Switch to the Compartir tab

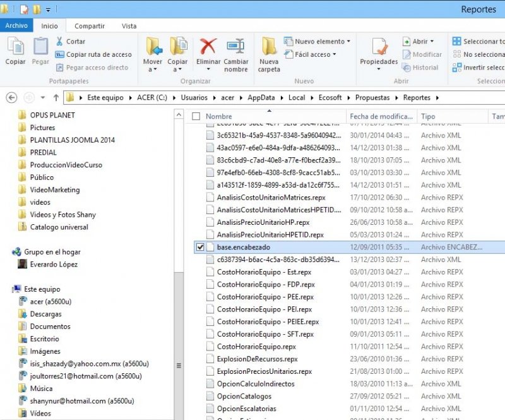coord(90,26)
